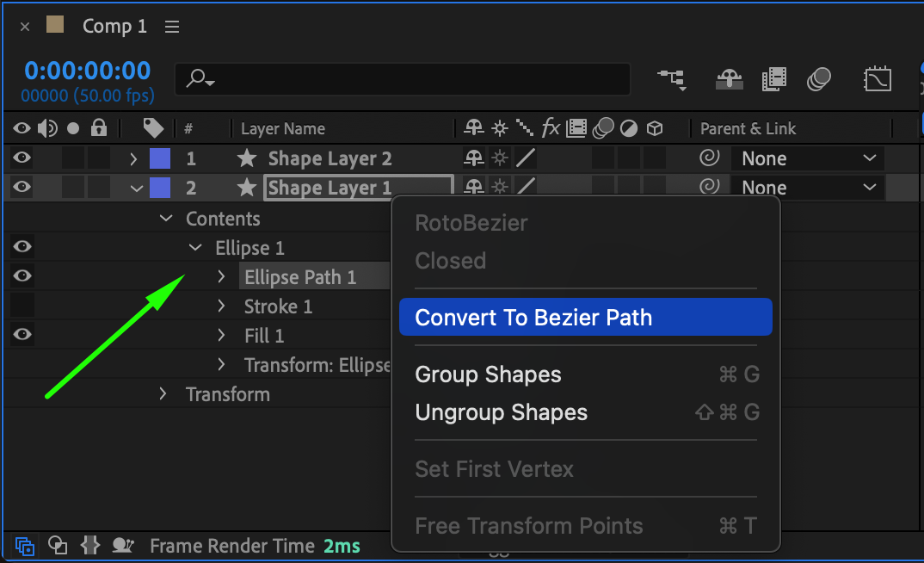The image size is (924, 563).
Task: Click the shy layers hide icon
Action: coord(729,79)
